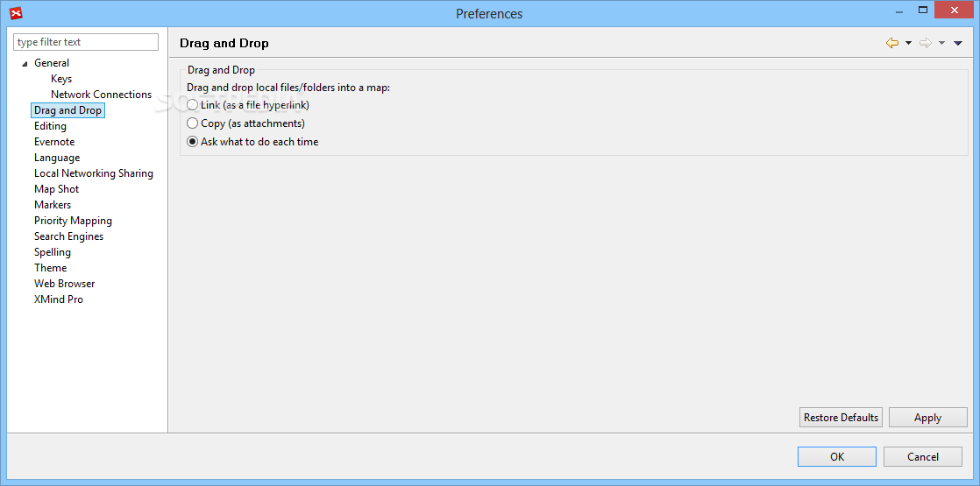
Task: Open the Markers preferences page
Action: pos(53,205)
